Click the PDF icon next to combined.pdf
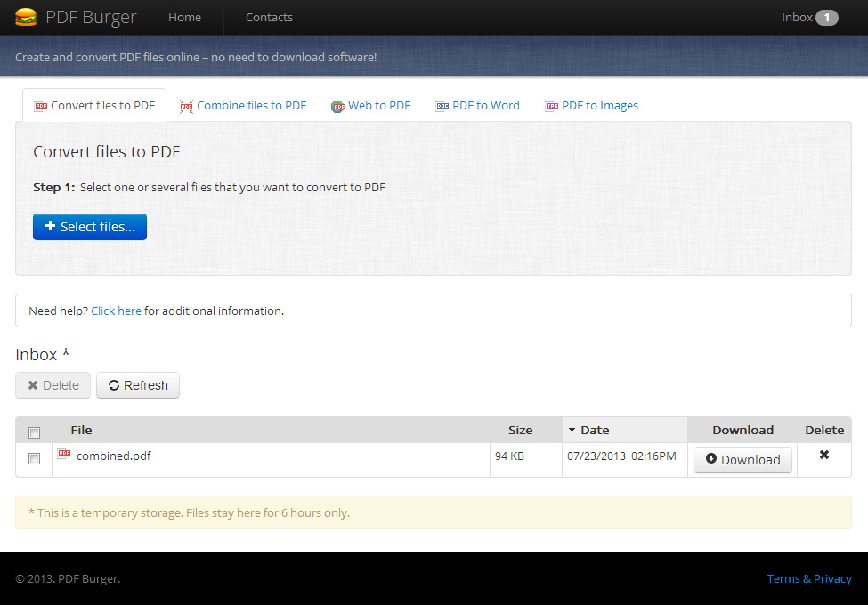Image resolution: width=868 pixels, height=605 pixels. click(x=63, y=454)
